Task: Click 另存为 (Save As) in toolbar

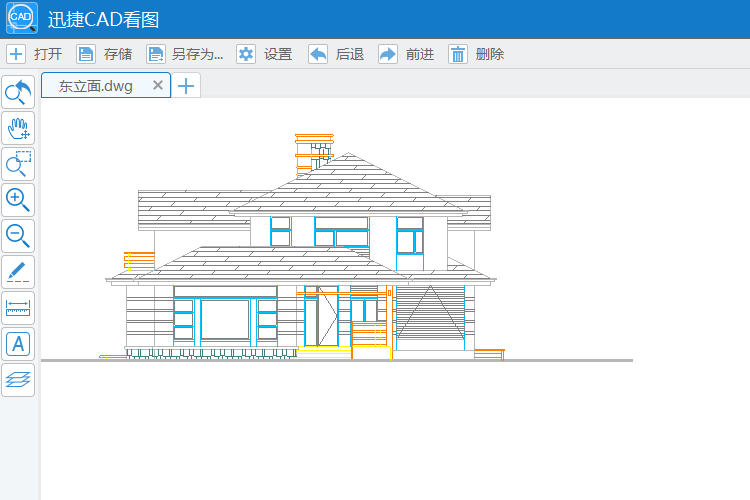Action: pyautogui.click(x=184, y=54)
